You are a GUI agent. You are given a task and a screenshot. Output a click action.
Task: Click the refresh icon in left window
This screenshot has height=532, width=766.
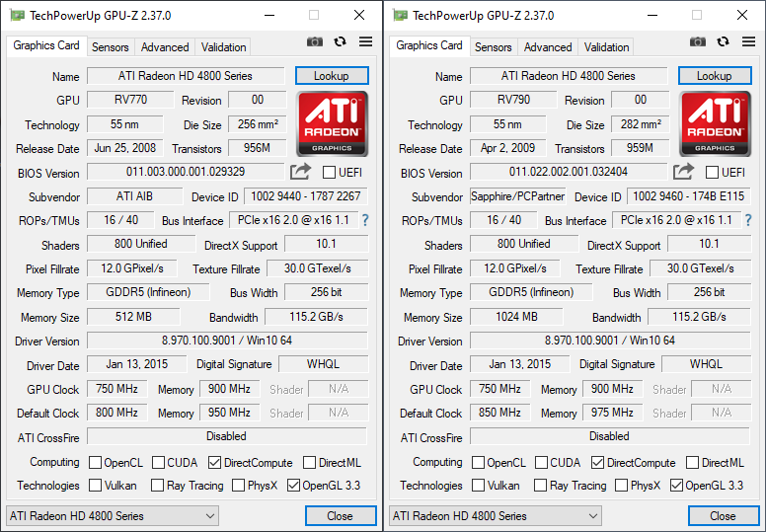tap(340, 42)
